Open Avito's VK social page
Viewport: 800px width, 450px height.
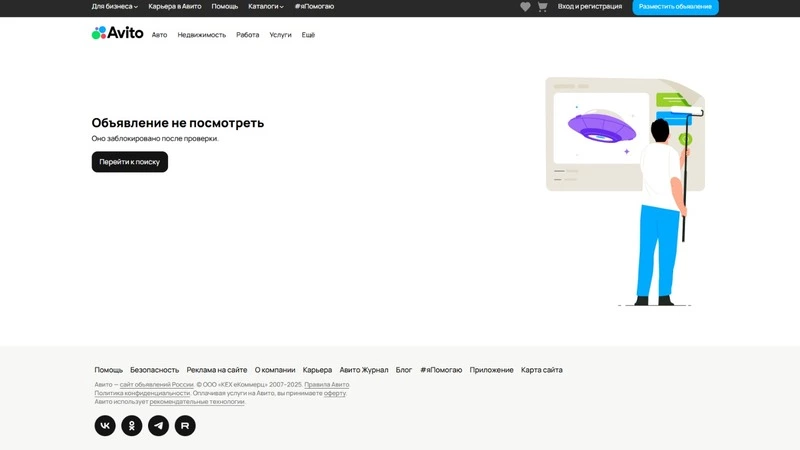[105, 425]
